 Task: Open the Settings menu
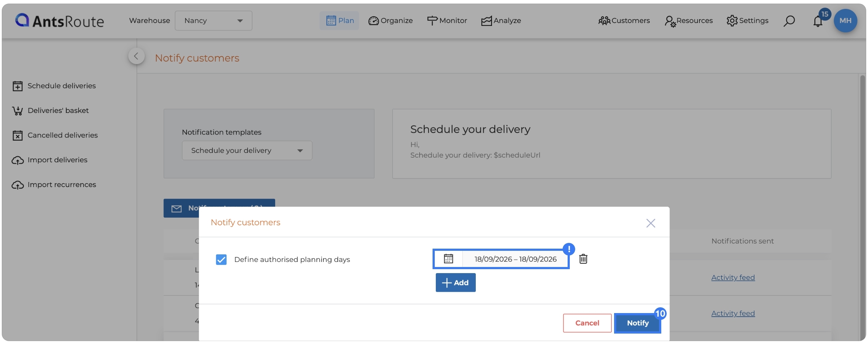(747, 21)
